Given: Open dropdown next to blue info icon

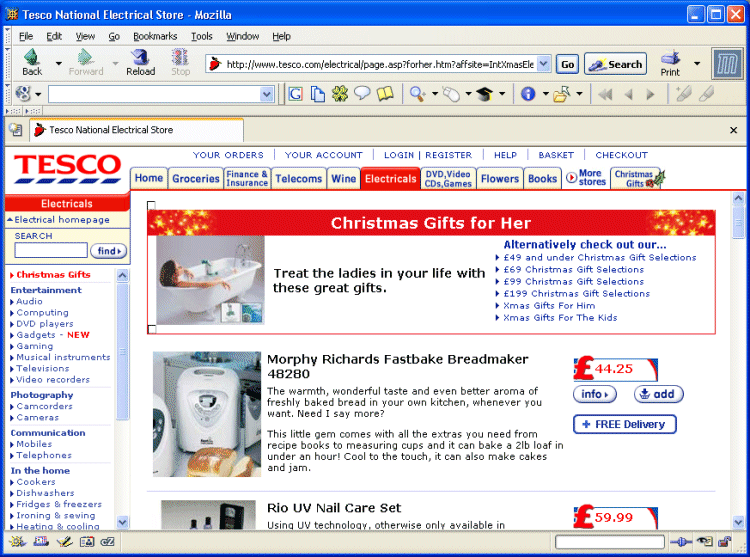Looking at the screenshot, I should [x=545, y=94].
